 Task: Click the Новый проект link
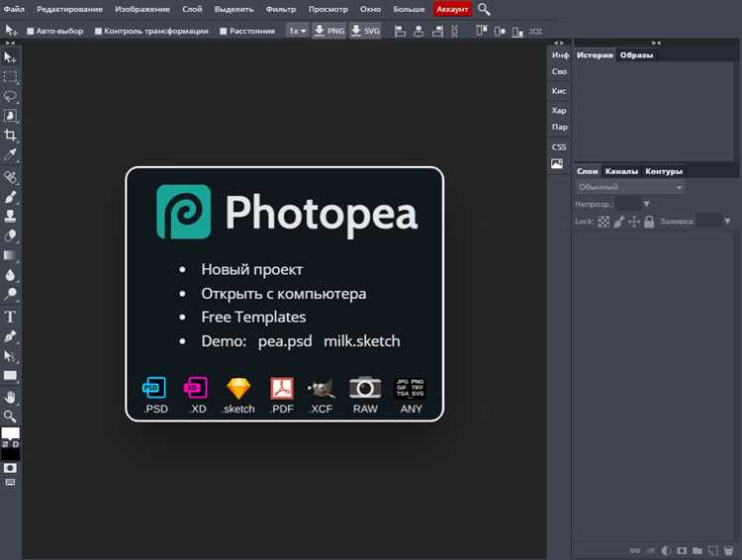click(x=251, y=269)
